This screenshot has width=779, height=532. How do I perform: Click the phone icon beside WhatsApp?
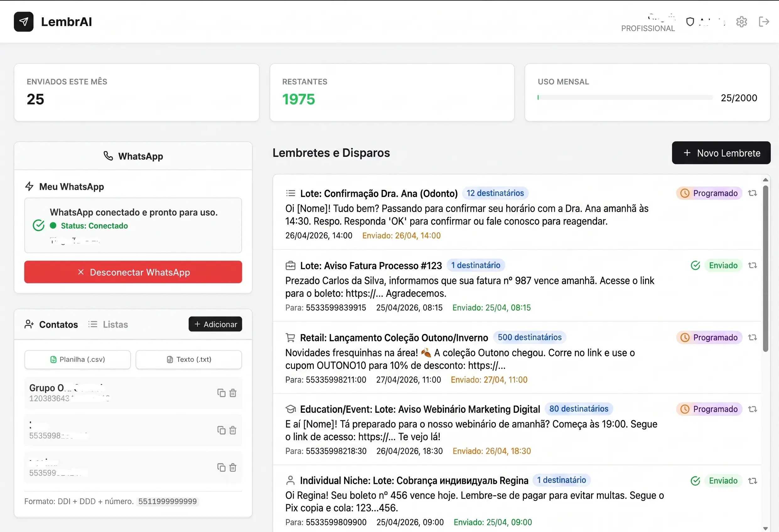pyautogui.click(x=108, y=156)
